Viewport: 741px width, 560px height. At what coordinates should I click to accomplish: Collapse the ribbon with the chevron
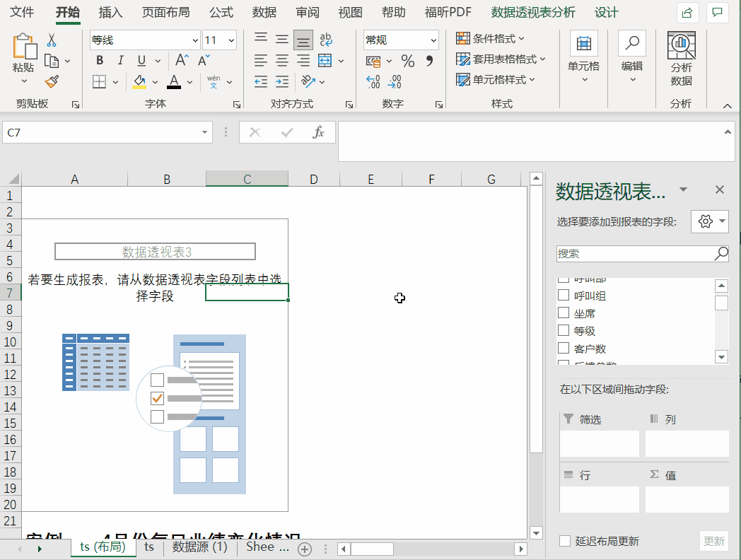point(728,106)
